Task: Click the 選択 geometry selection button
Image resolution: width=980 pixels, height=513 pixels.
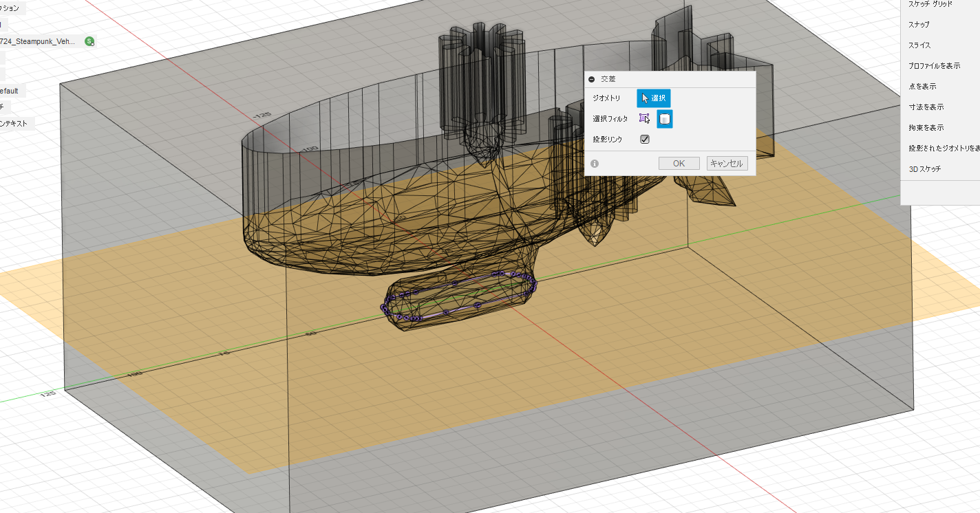Action: click(653, 98)
